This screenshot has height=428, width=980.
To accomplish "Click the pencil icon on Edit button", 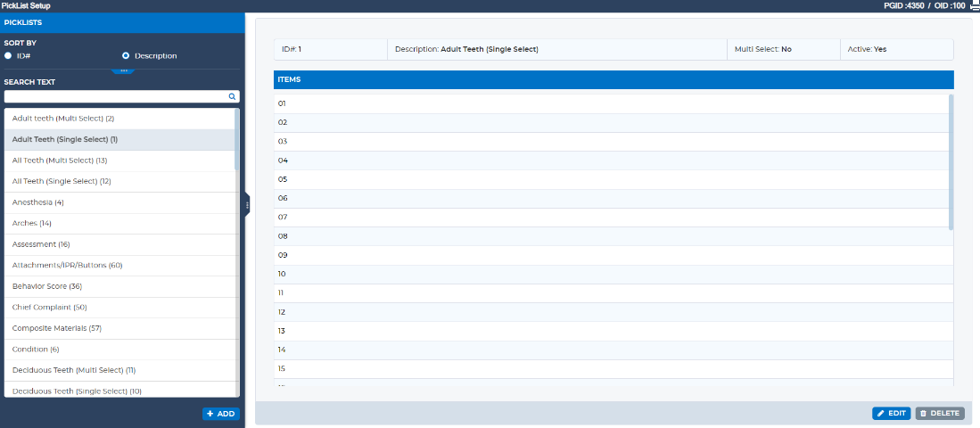I will pos(881,414).
